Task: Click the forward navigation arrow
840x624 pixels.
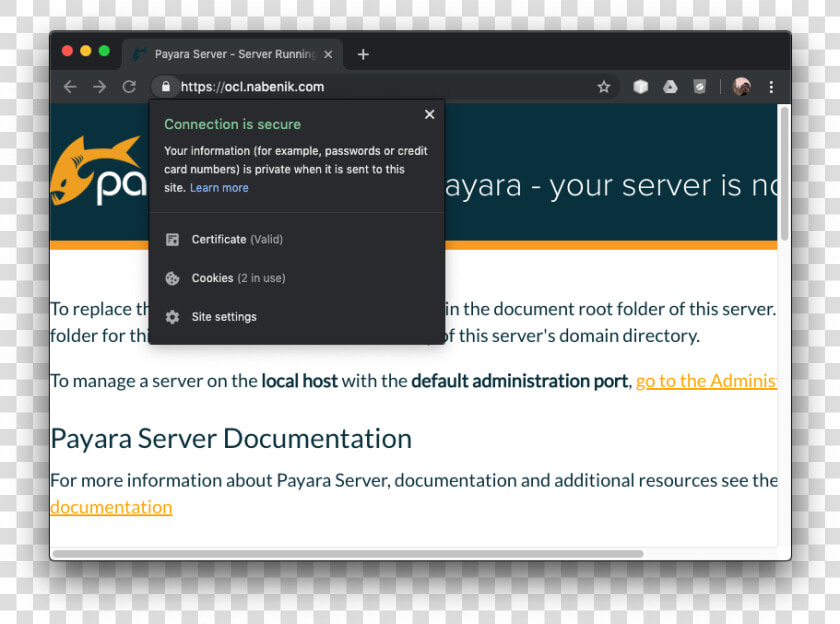Action: [x=100, y=87]
